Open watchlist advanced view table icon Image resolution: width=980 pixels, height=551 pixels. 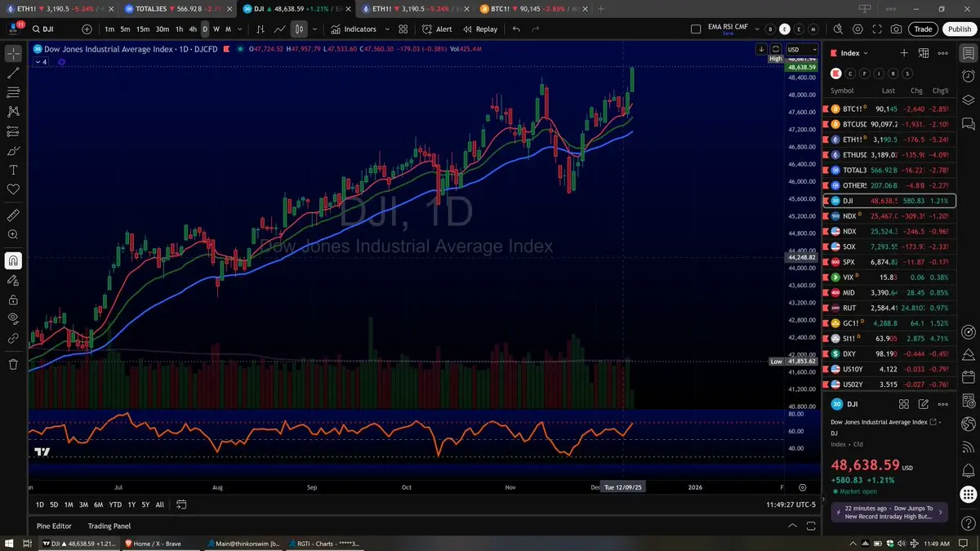coord(924,53)
